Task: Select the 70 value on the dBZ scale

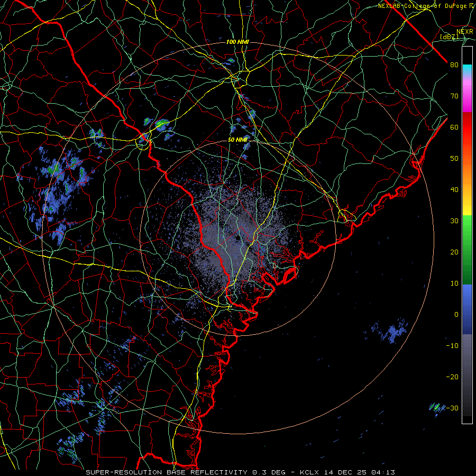Action: coord(454,96)
